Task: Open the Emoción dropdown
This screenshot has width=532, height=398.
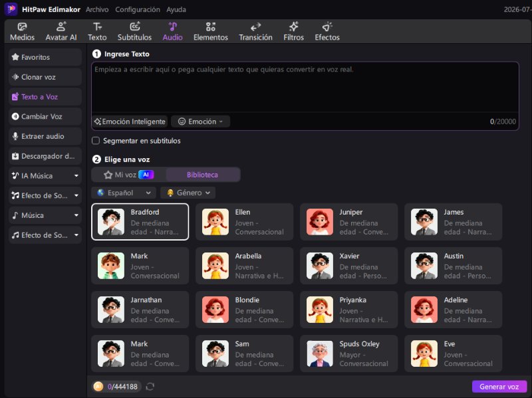Action: pyautogui.click(x=200, y=122)
